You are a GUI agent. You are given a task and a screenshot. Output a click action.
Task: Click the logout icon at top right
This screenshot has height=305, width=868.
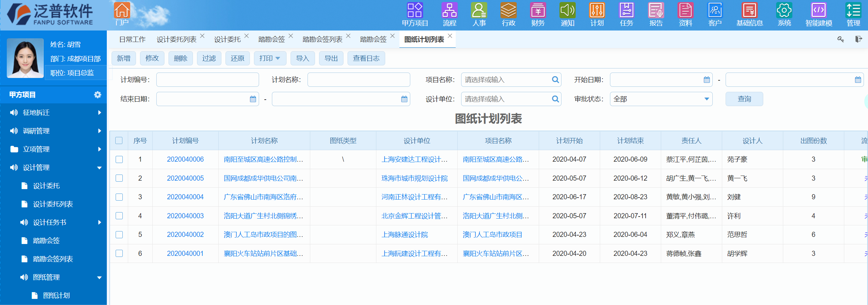click(858, 39)
